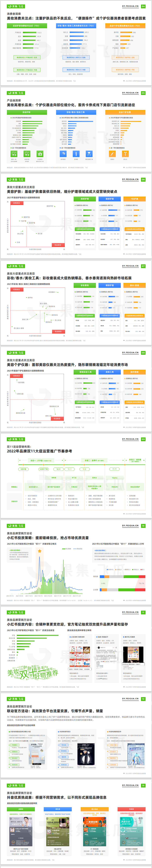
Task: Click the blue 购买时关注【持久力】品类 box
Action: pyautogui.click(x=76, y=58)
